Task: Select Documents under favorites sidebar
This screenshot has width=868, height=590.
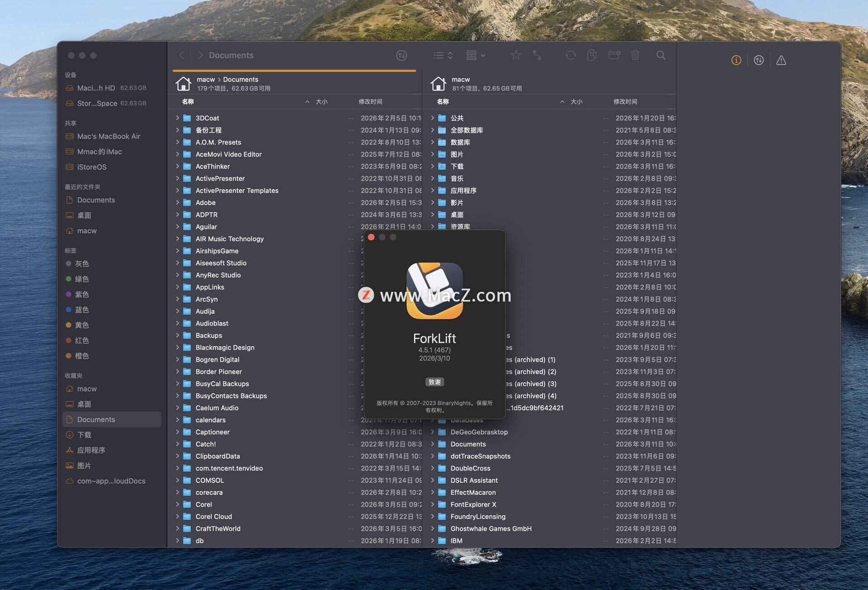Action: click(96, 419)
